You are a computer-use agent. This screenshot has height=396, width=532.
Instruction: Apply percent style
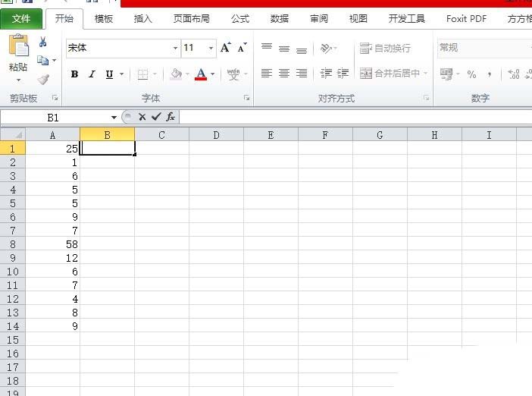click(x=471, y=74)
